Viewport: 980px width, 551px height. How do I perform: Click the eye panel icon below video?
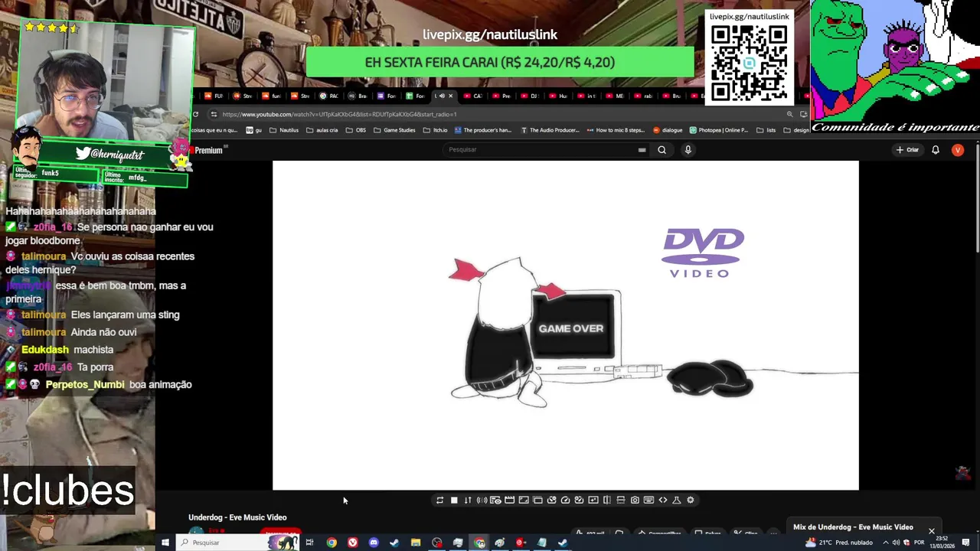tap(495, 500)
